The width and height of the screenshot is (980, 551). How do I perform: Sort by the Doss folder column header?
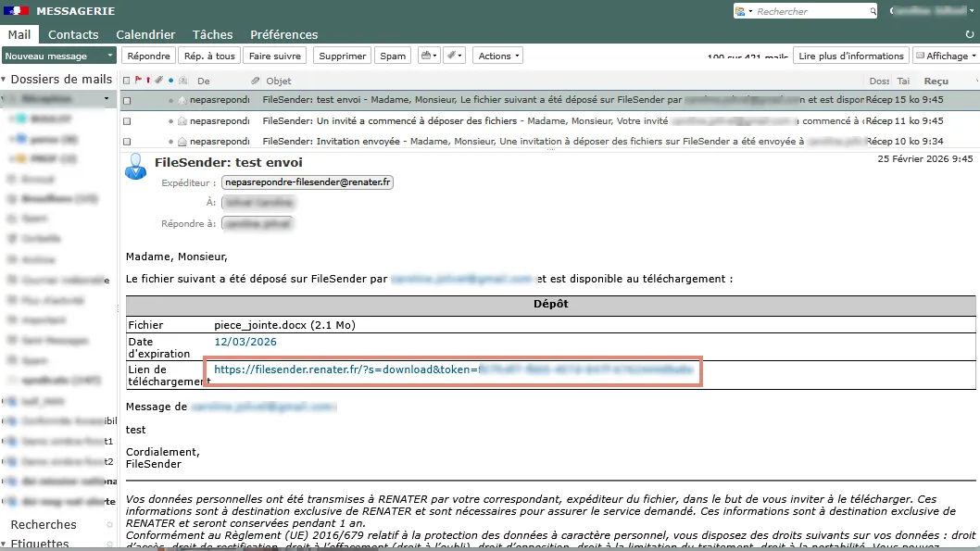click(x=879, y=81)
